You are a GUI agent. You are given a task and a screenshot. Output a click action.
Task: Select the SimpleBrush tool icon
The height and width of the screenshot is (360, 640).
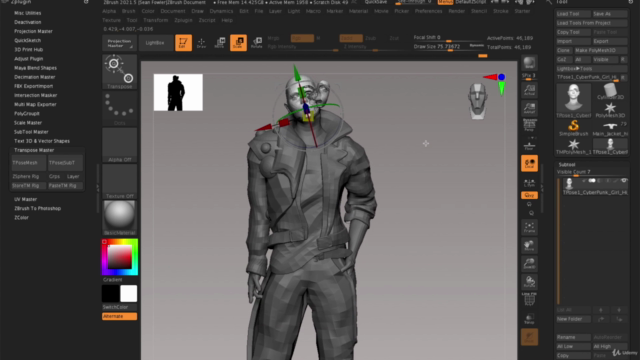pos(573,128)
